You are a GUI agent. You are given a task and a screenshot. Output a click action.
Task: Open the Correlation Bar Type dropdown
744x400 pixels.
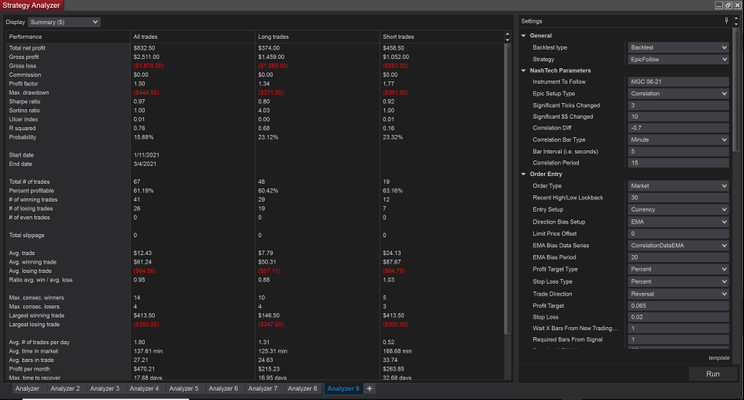coord(678,139)
